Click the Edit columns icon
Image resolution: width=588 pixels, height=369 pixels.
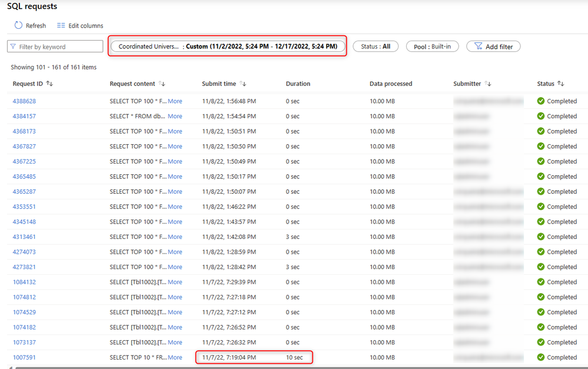click(x=61, y=25)
